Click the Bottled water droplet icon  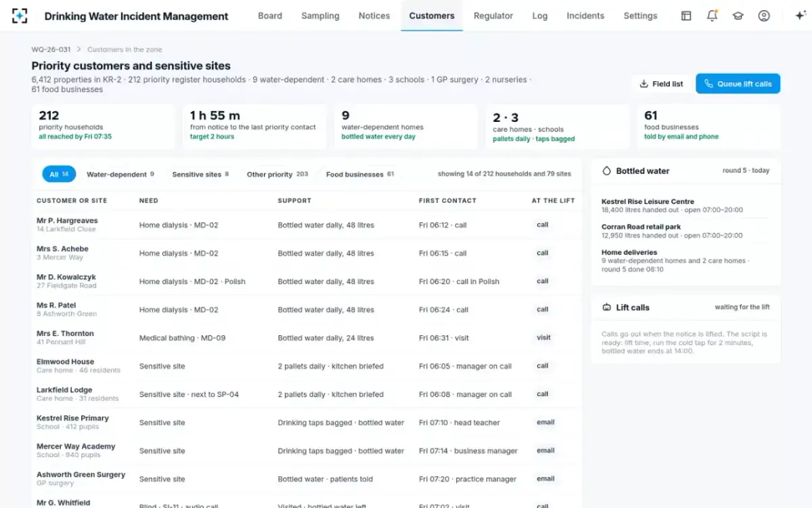(606, 171)
